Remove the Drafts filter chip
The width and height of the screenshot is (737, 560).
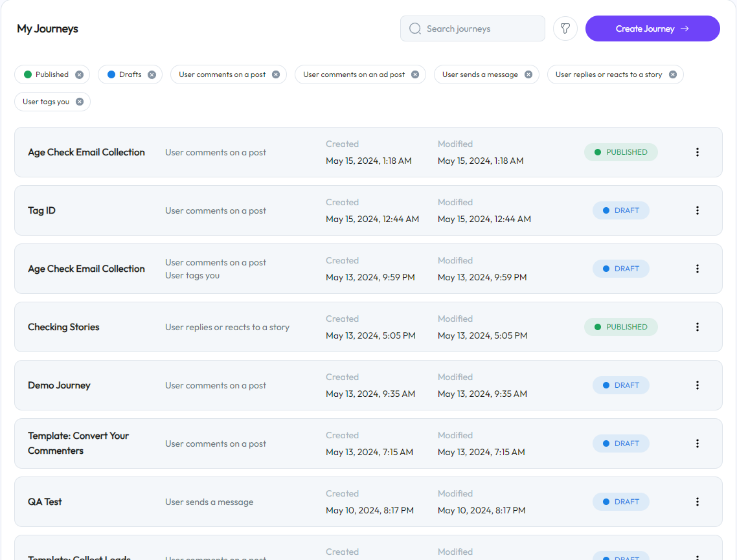[152, 74]
